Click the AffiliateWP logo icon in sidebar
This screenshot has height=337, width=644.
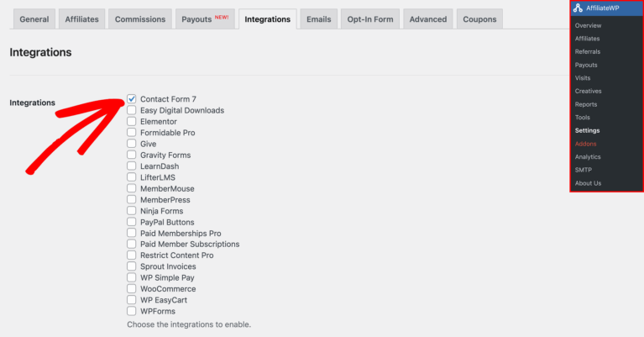point(579,8)
